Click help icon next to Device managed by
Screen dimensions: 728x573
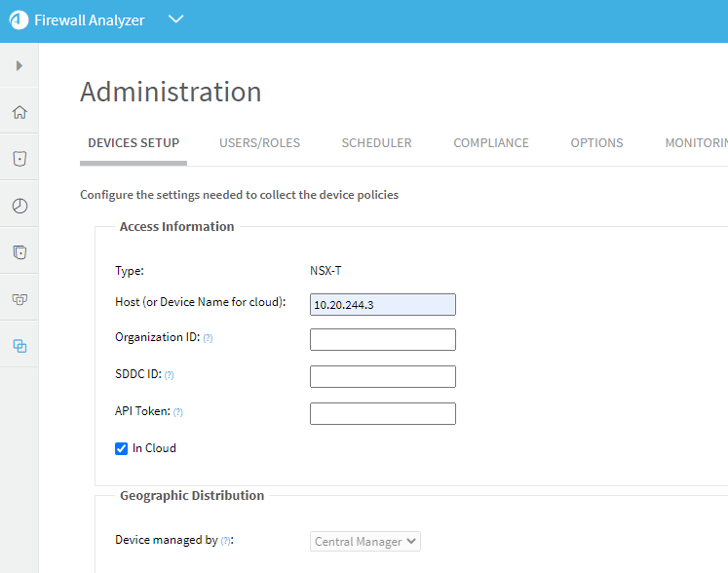[226, 541]
